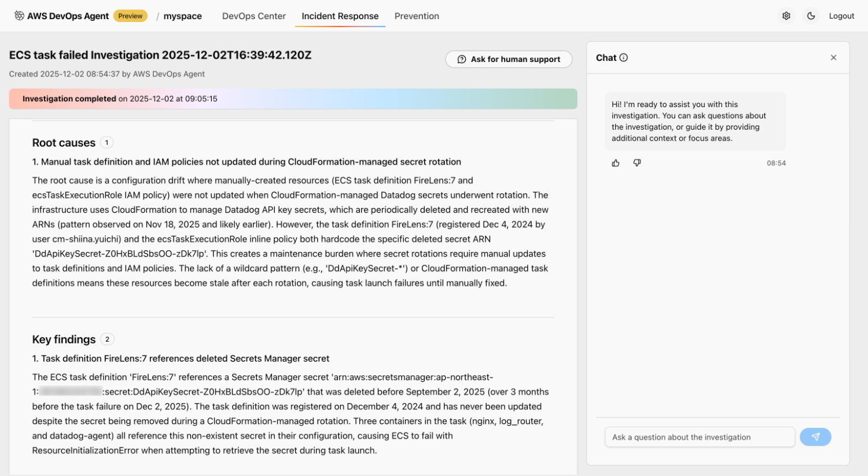Open the DevOps Center tab
Screen dimensions: 868x476
click(254, 16)
